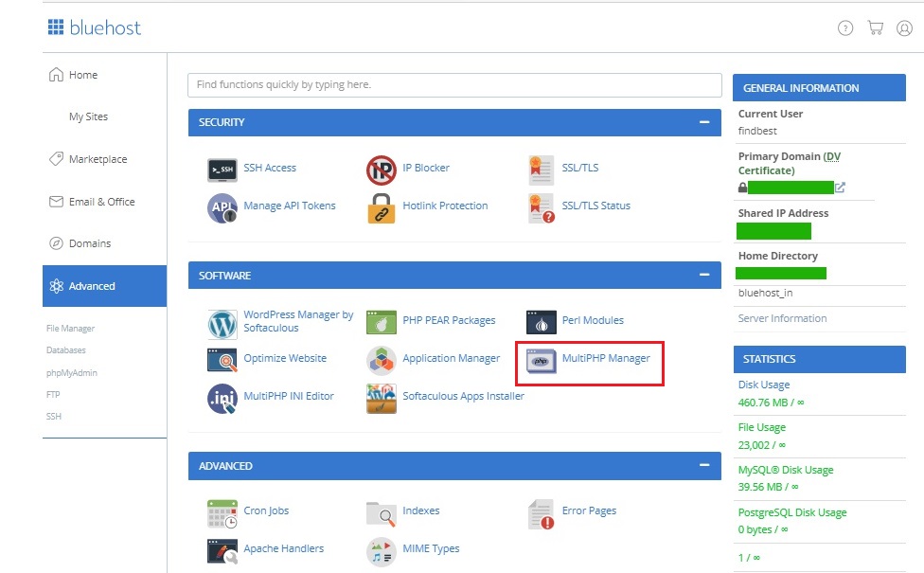The width and height of the screenshot is (924, 573).
Task: Collapse the Security section
Action: pyautogui.click(x=704, y=122)
